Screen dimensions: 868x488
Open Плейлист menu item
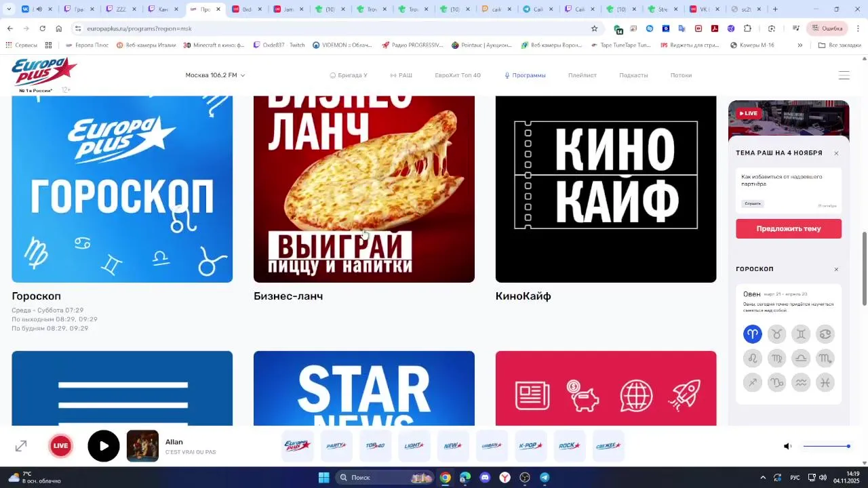pos(583,75)
